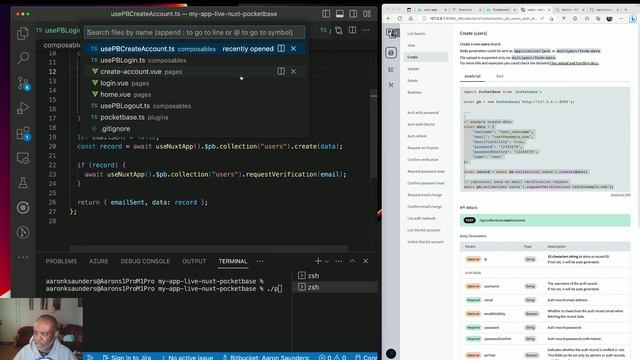This screenshot has height=360, width=640.
Task: Remove create-account.vue from recently opened
Action: pyautogui.click(x=293, y=71)
